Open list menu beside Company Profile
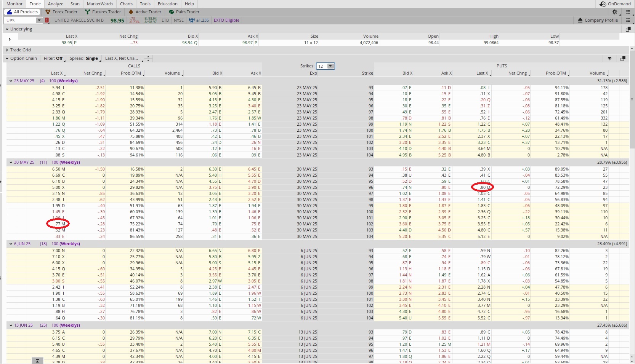The image size is (635, 364). click(628, 20)
